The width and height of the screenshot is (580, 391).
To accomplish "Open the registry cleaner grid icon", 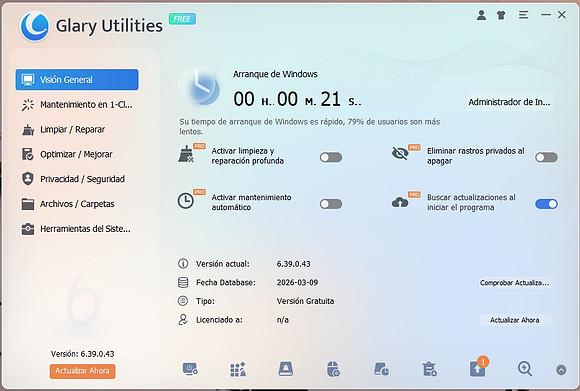I will pos(238,369).
